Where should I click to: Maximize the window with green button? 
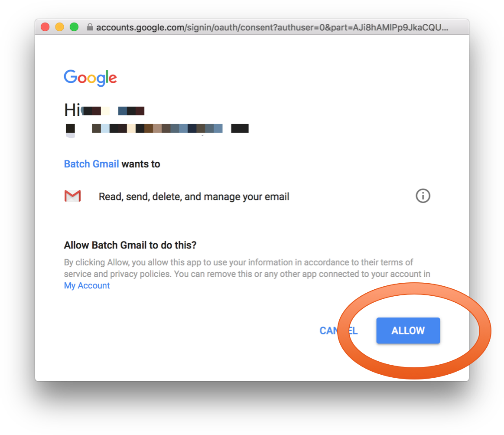tap(74, 27)
